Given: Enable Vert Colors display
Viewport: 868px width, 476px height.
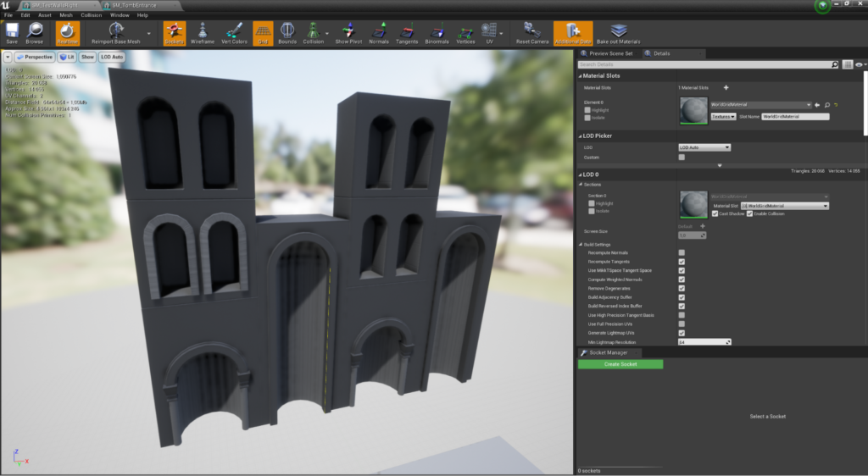Looking at the screenshot, I should [235, 32].
